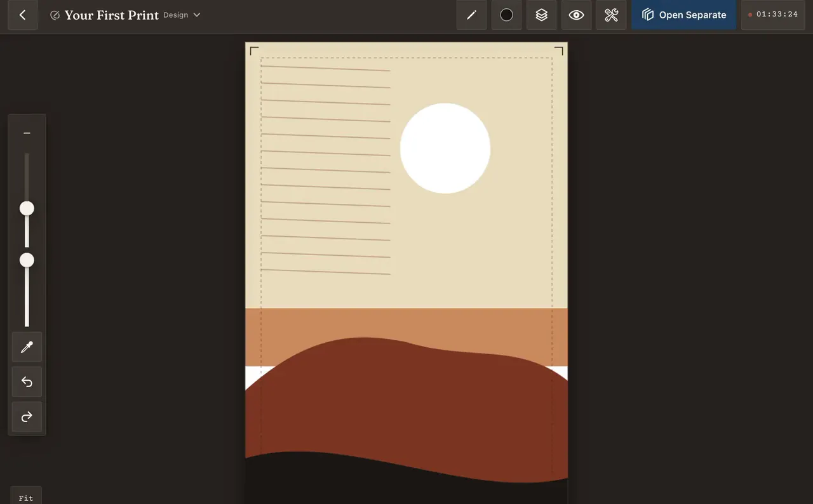Click the edit icon beside Your First Print
Image resolution: width=813 pixels, height=504 pixels.
[55, 15]
